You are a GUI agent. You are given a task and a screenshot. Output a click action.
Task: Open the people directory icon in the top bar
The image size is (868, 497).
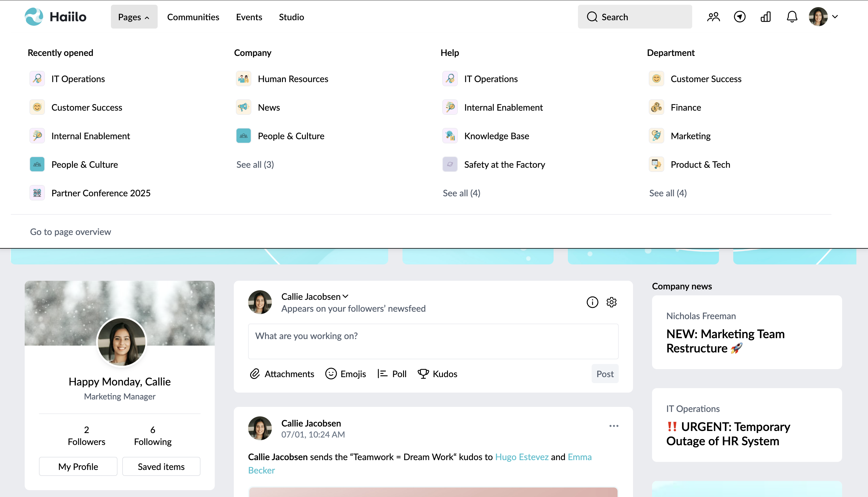click(x=713, y=16)
